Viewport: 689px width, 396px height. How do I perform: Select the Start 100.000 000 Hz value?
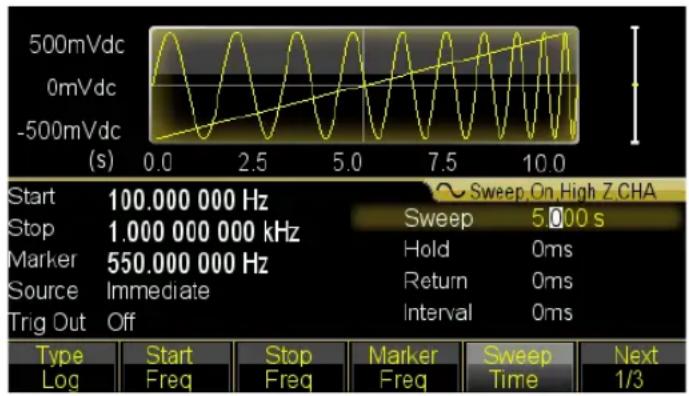click(x=188, y=200)
